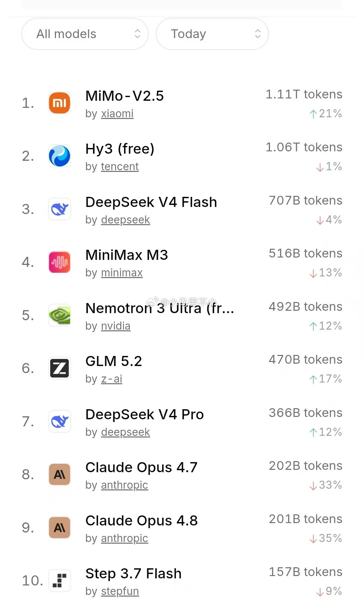
Task: Select the Claude Opus 4.8 model title
Action: (142, 521)
